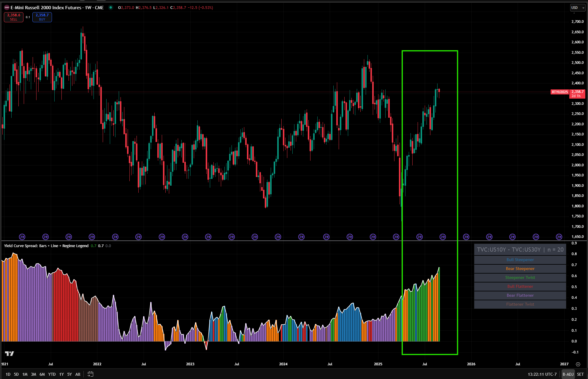Click the Russell 2000 symbol logo icon
Viewport: 588px width, 379px height.
point(7,8)
